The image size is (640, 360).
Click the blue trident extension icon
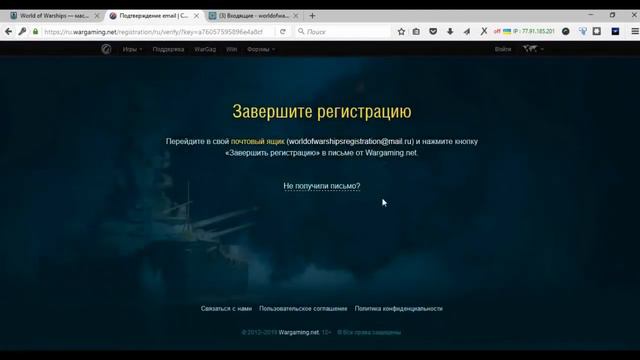coord(582,31)
